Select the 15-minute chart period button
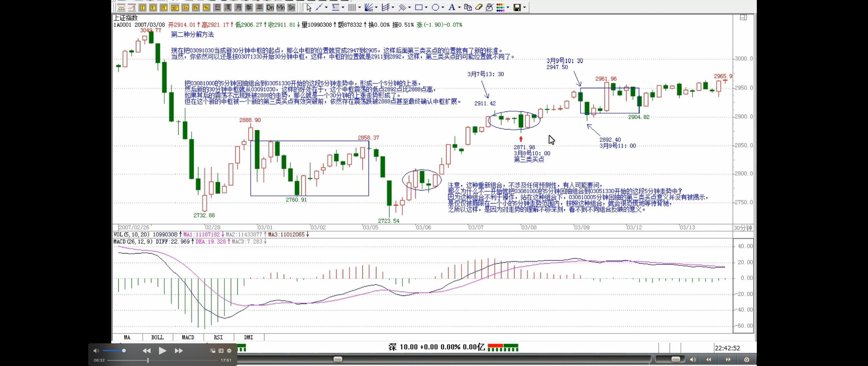This screenshot has height=366, width=868. [164, 7]
